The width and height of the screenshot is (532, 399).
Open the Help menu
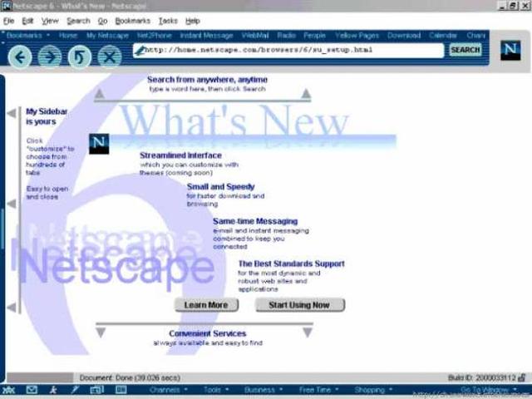coord(193,21)
